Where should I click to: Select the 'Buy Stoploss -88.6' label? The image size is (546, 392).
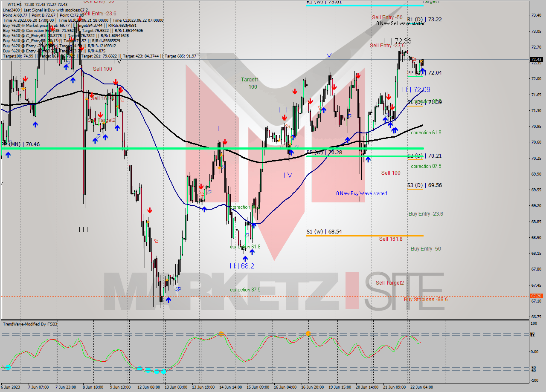(x=426, y=299)
